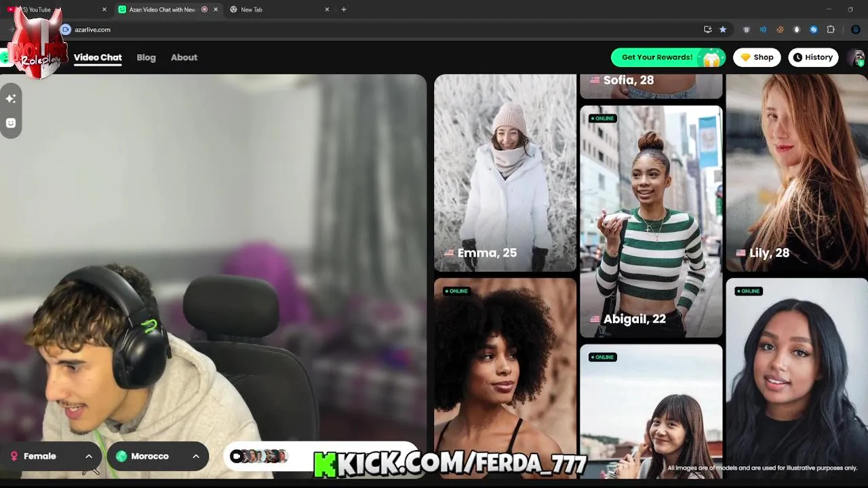Image resolution: width=868 pixels, height=488 pixels.
Task: Open the black-top woman's online profile card
Action: [x=797, y=378]
